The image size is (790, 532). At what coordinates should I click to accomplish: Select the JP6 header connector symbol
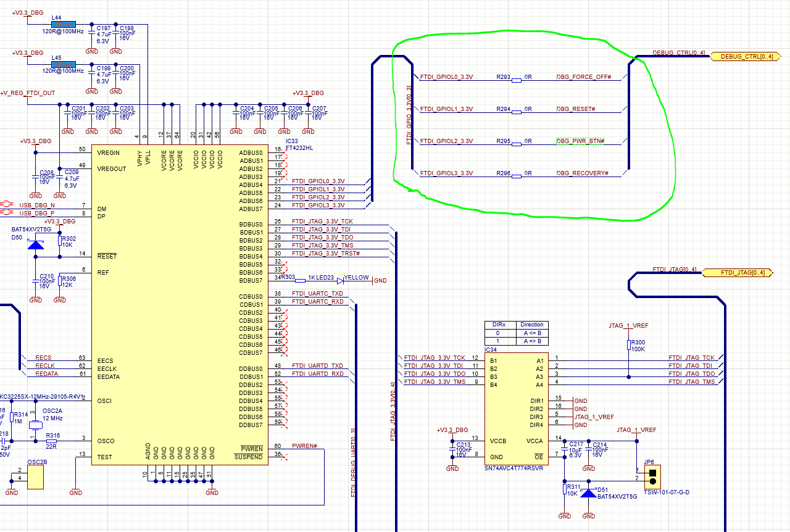coord(652,475)
